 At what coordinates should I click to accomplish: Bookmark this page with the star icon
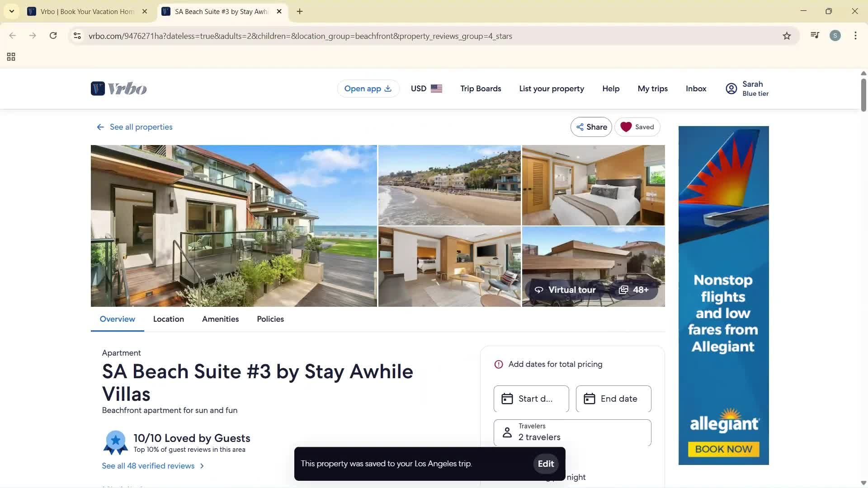point(787,36)
